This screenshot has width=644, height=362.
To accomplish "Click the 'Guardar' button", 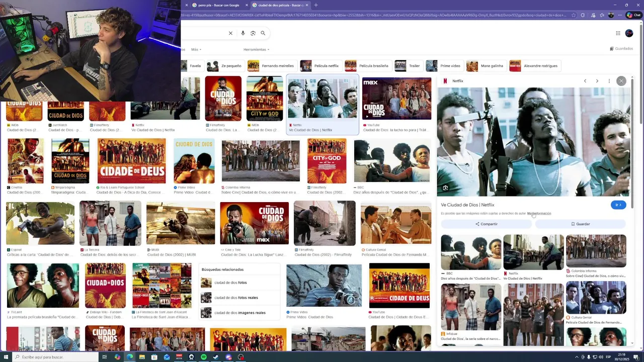I will tap(580, 224).
